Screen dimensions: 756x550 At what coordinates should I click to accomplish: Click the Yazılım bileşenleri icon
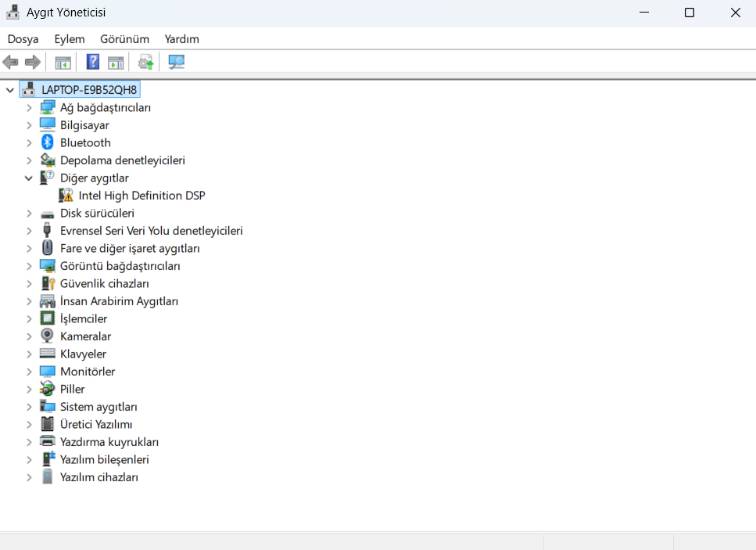(48, 458)
